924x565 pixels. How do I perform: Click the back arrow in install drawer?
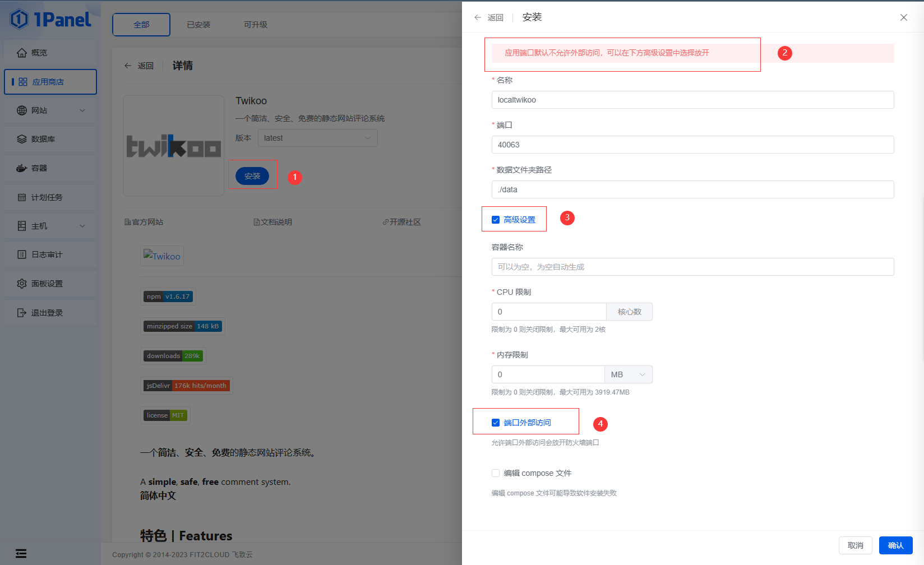(x=478, y=17)
